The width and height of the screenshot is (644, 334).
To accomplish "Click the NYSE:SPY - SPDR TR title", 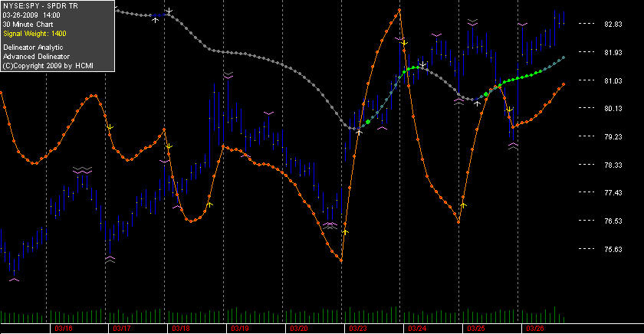I will tap(40, 6).
